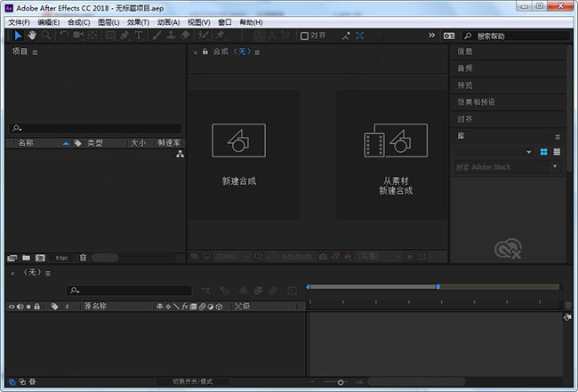Screen dimensions: 578x392
Task: Switch library to grid view
Action: tap(543, 152)
